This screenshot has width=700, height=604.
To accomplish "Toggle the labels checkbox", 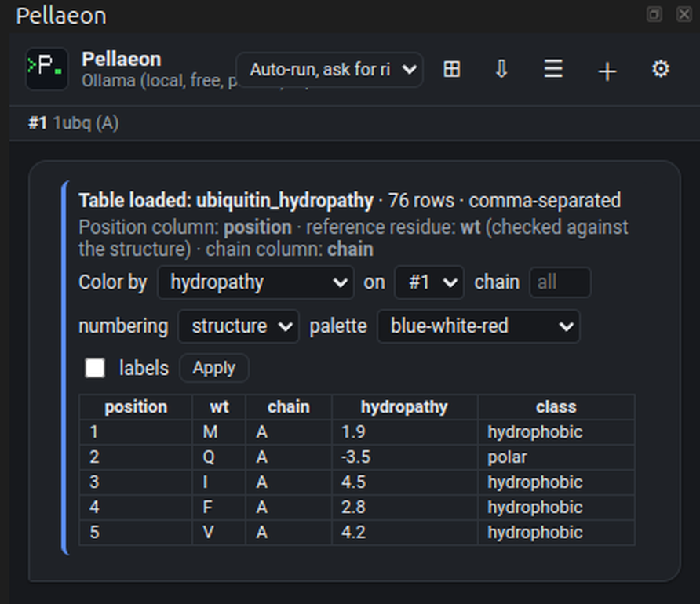I will coord(95,368).
